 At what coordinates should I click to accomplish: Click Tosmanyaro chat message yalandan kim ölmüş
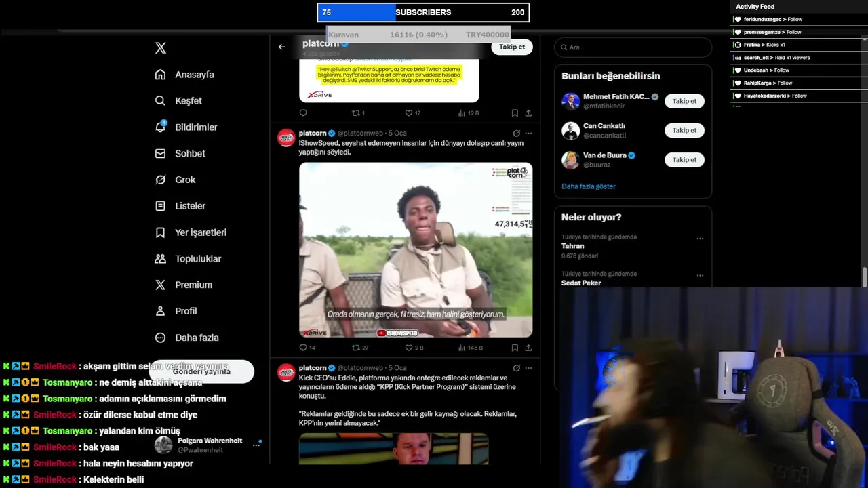92,431
